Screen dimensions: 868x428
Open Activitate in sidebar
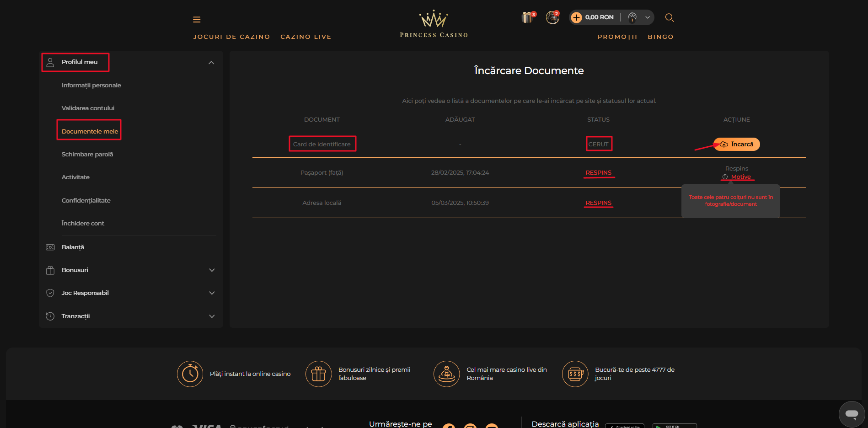click(x=75, y=177)
